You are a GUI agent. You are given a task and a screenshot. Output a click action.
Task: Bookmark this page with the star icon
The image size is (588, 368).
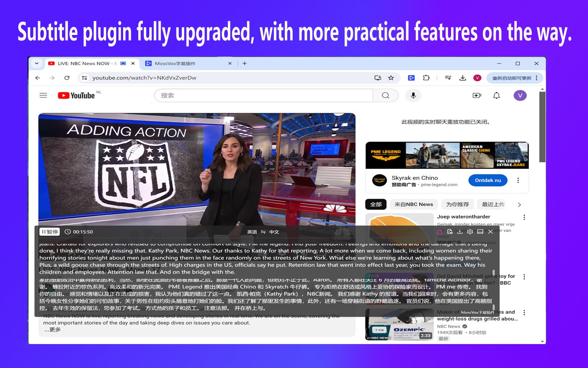391,78
